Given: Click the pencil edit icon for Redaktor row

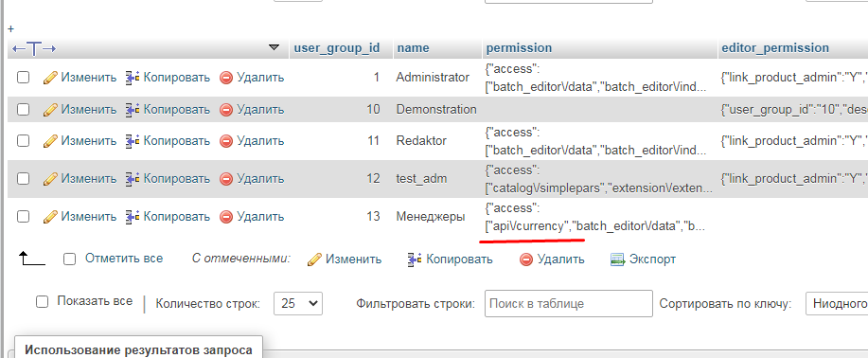Looking at the screenshot, I should [x=50, y=141].
